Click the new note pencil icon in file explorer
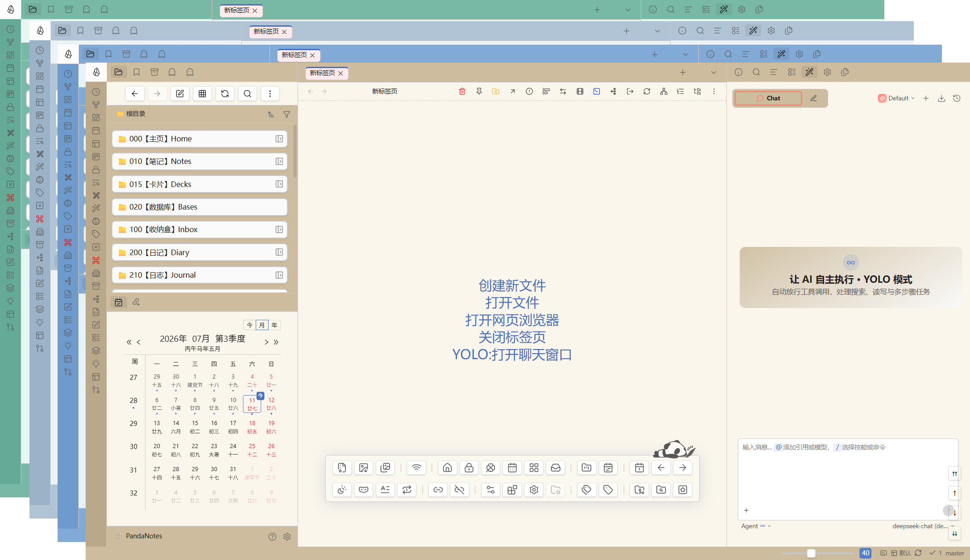Viewport: 970px width, 560px height. tap(180, 94)
